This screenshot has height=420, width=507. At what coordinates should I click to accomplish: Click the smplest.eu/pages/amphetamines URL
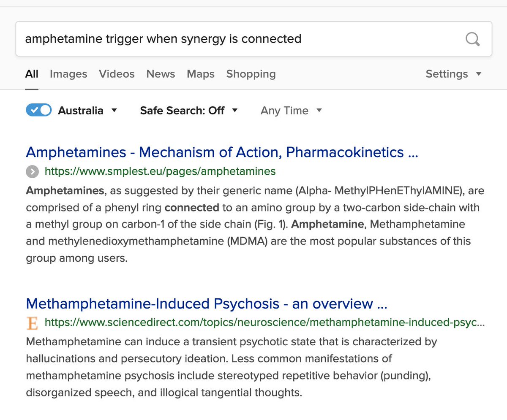pos(160,171)
